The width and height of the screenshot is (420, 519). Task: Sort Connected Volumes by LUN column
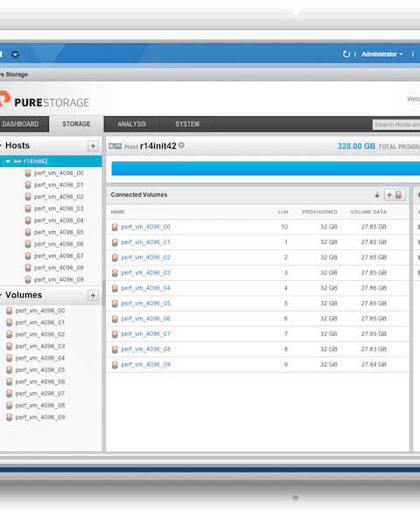point(283,212)
